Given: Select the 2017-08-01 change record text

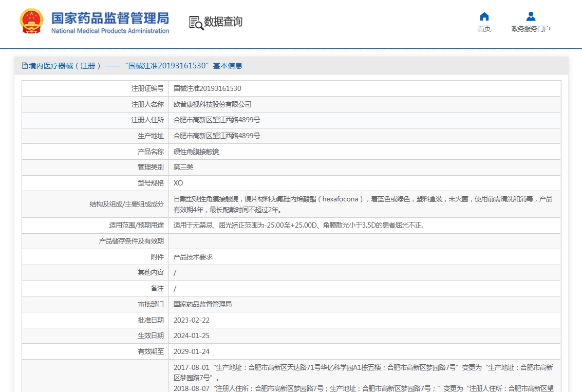Looking at the screenshot, I should pos(363,372).
